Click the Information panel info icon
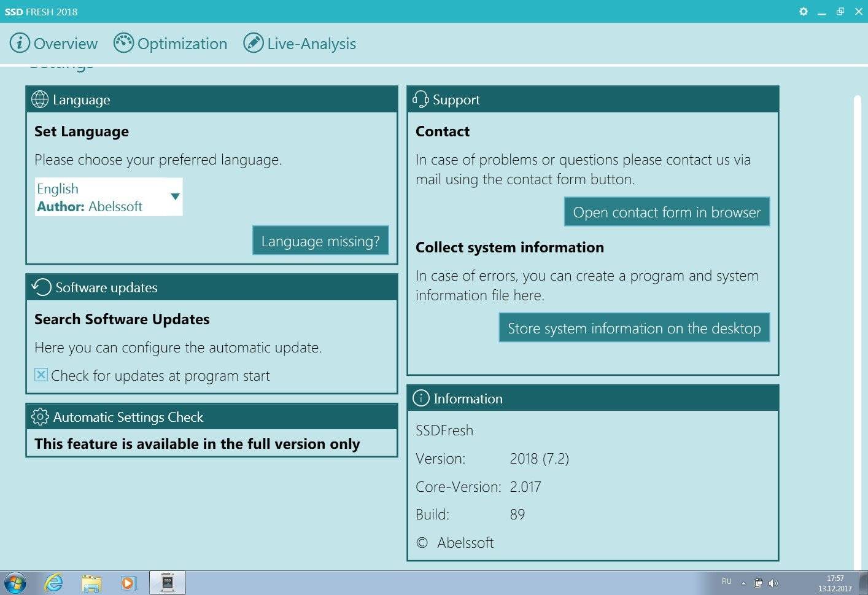The height and width of the screenshot is (595, 868). click(x=421, y=398)
